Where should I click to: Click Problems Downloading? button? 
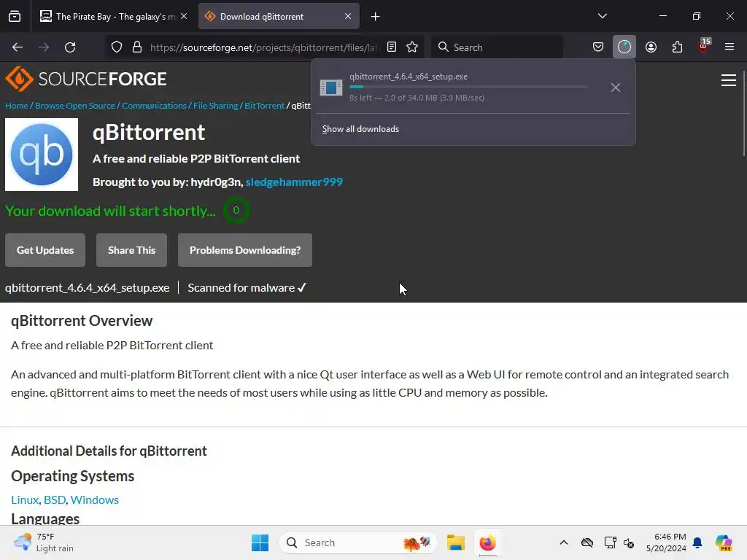pos(245,250)
